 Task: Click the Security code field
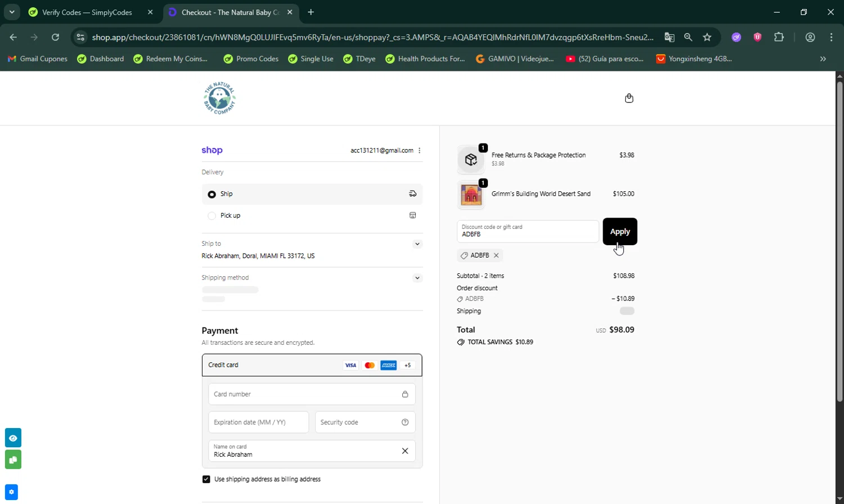[365, 422]
